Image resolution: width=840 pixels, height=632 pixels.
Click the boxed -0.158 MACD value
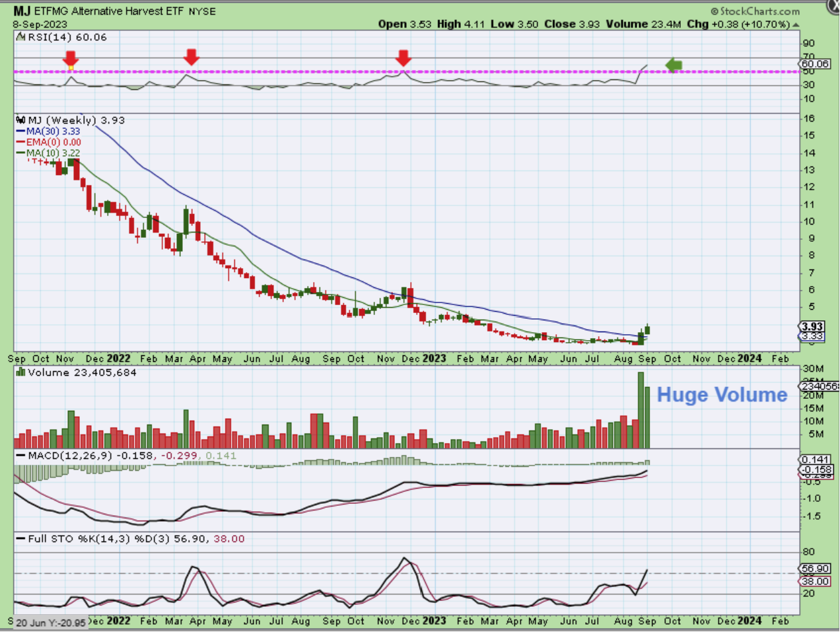click(815, 470)
